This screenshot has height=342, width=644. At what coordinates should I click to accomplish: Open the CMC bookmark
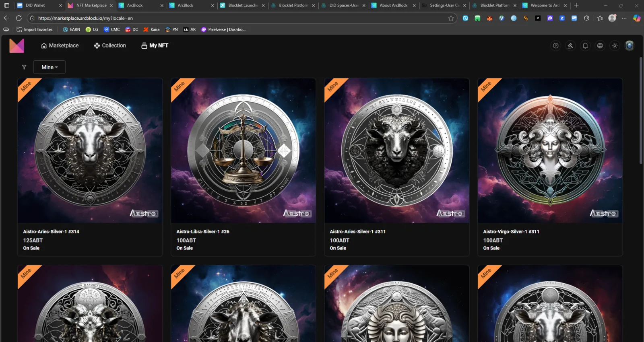point(112,29)
